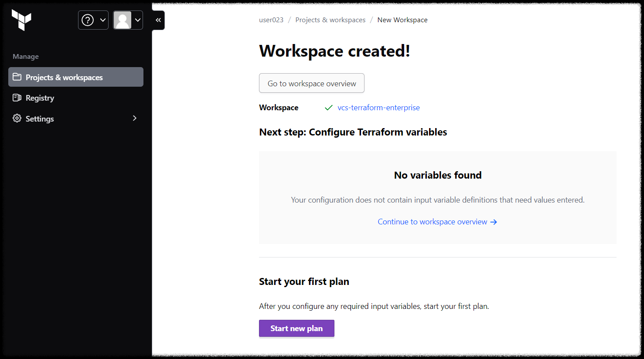
Task: Click Next step: Configure Terraform variables heading
Action: click(353, 132)
